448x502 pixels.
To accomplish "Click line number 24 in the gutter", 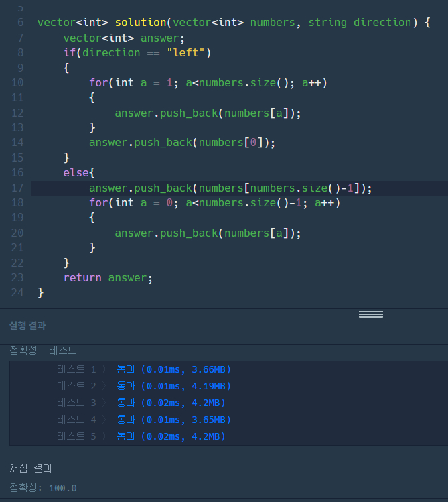I will (17, 292).
